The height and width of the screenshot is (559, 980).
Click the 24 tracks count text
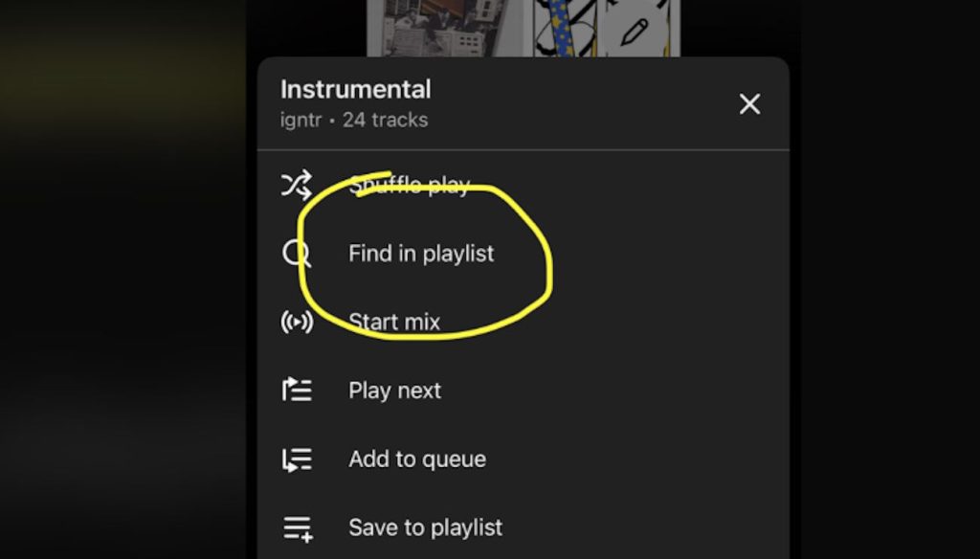click(x=386, y=121)
